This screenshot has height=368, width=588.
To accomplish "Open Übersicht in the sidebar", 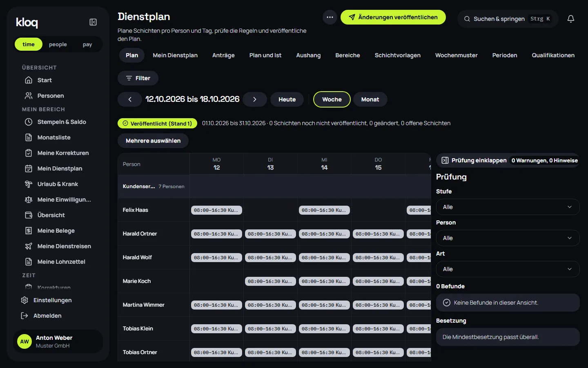I will click(58, 215).
